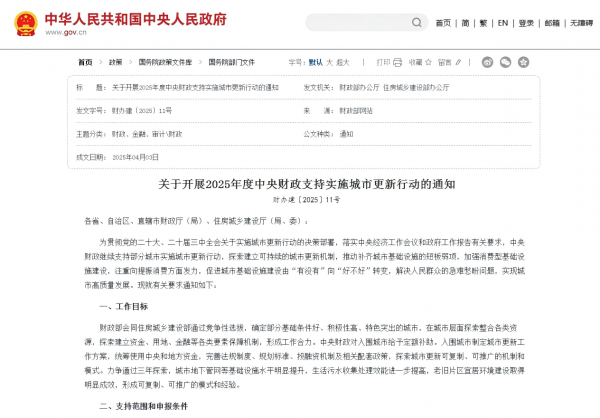The image size is (600, 418).
Task: Share via QQ Zone star icon
Action: (x=523, y=62)
